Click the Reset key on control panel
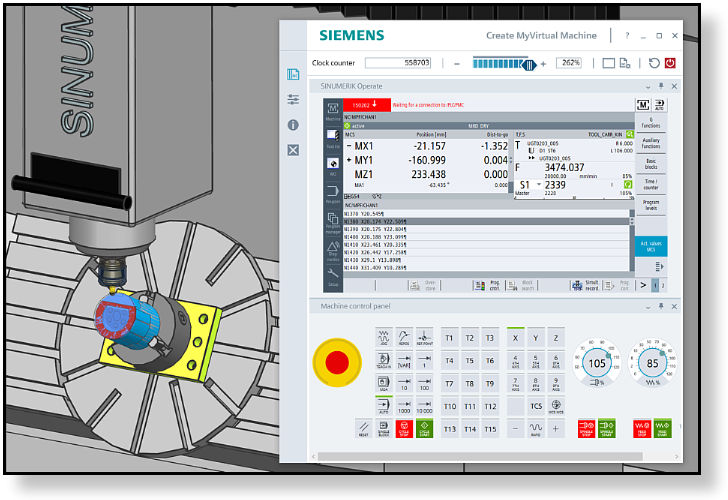 (x=362, y=429)
